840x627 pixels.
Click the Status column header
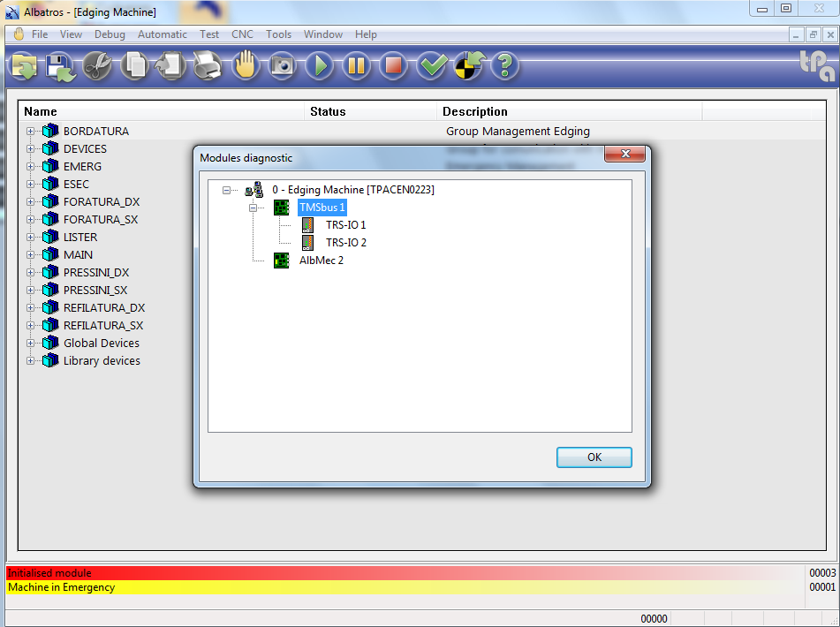tap(371, 111)
